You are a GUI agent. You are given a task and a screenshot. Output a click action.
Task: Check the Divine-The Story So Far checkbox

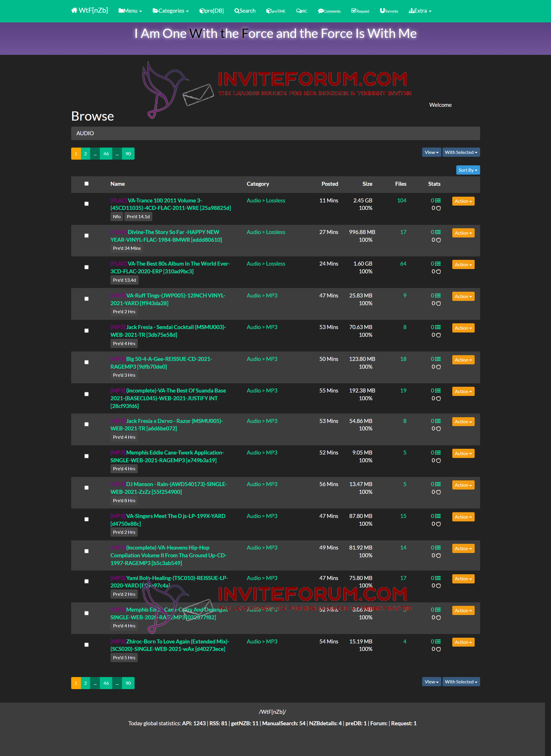tap(86, 235)
